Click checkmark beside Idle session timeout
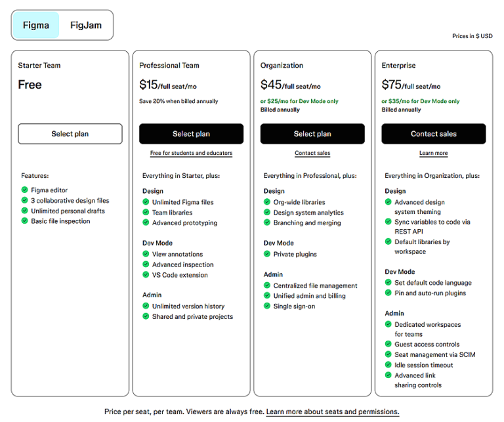This screenshot has width=504, height=422. 388,365
